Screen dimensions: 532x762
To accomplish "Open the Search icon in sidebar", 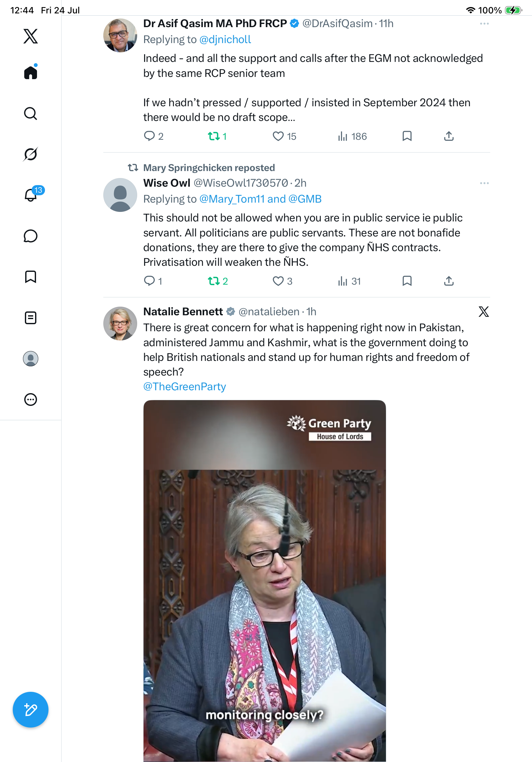I will [x=31, y=114].
